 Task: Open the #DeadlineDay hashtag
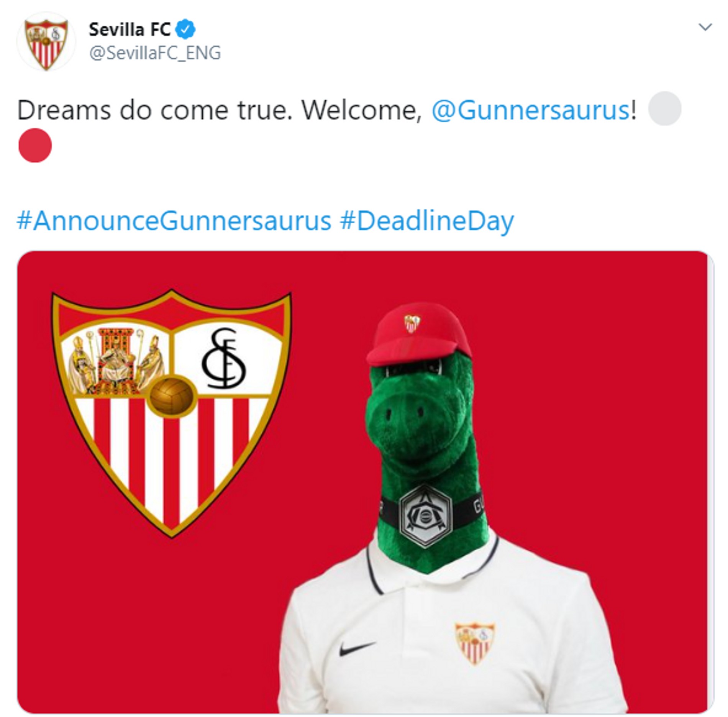(426, 221)
